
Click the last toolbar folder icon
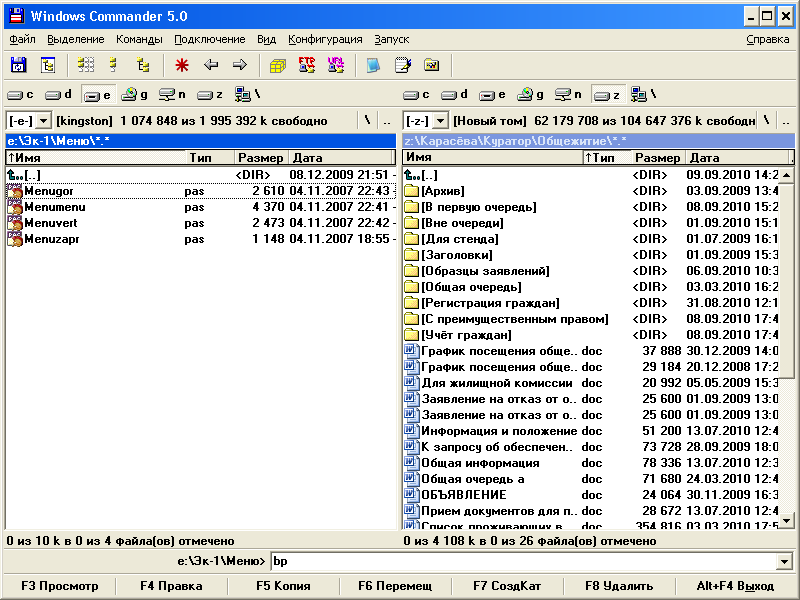(x=432, y=65)
